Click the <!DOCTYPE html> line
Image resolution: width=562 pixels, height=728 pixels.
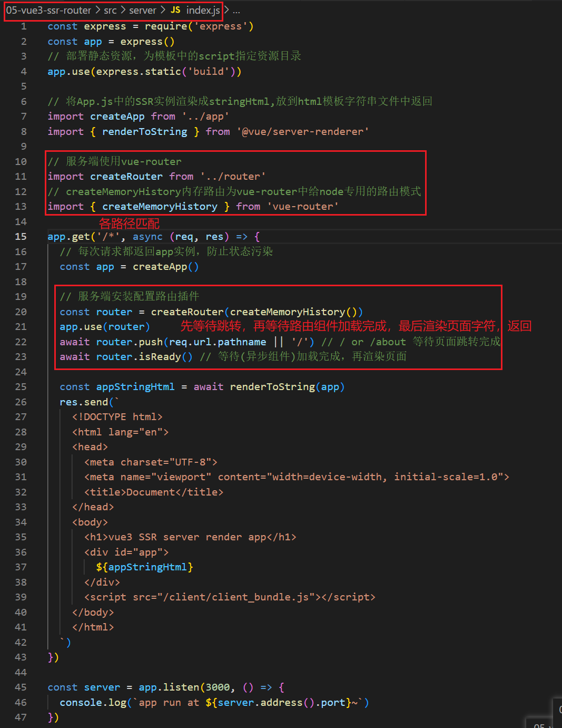tap(117, 417)
